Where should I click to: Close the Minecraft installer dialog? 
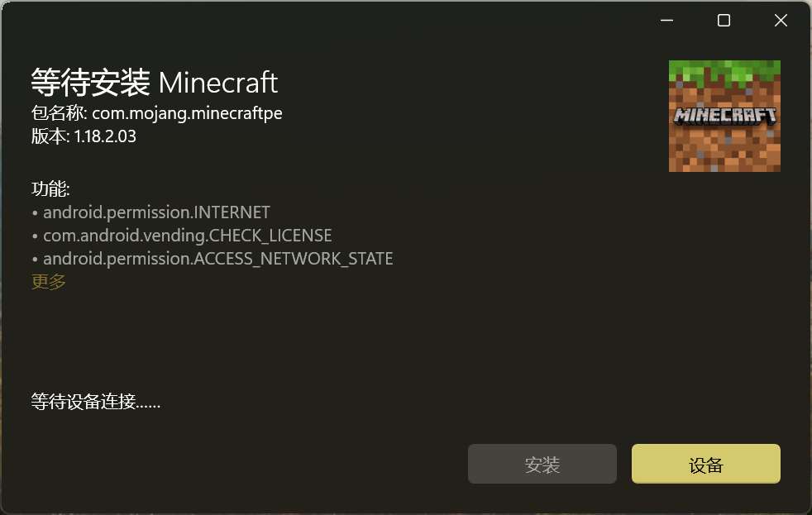[x=781, y=21]
